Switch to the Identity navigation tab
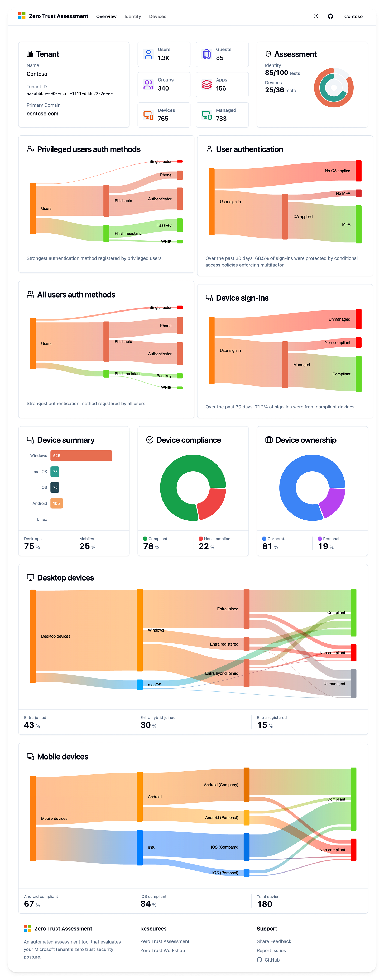Screen dimensions: 384x980 pyautogui.click(x=132, y=16)
